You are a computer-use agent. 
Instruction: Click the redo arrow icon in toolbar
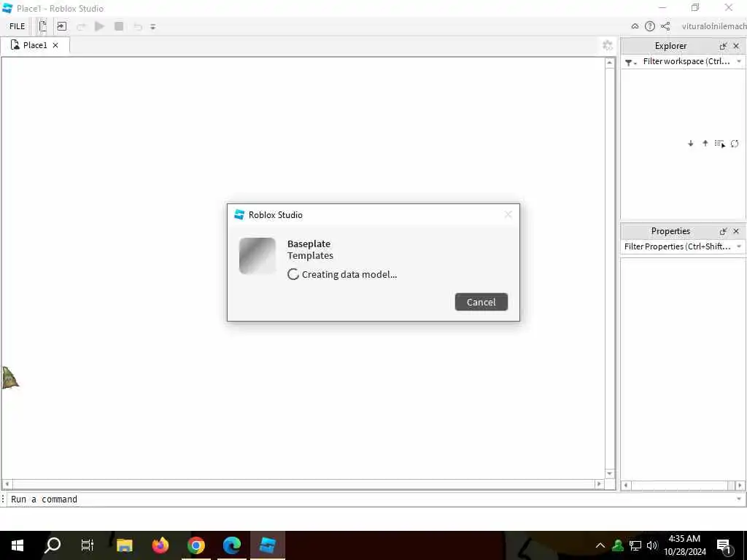pos(81,27)
